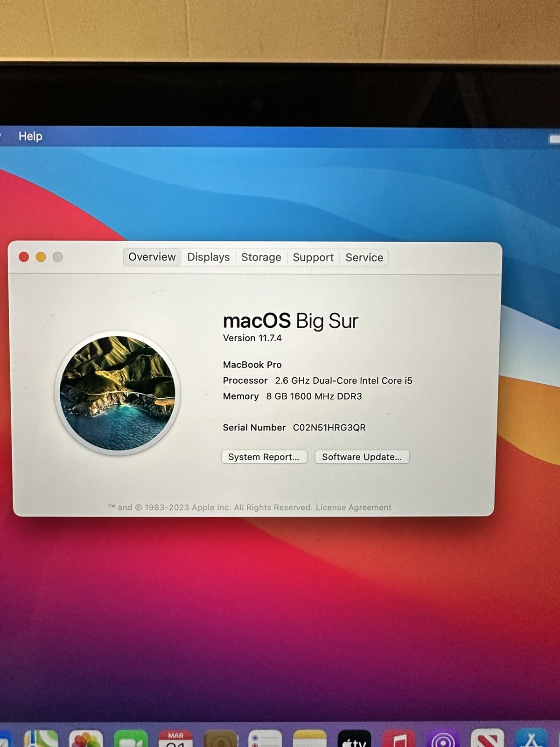Screen dimensions: 560x747
Task: Launch FaceTime from the Dock
Action: click(131, 739)
